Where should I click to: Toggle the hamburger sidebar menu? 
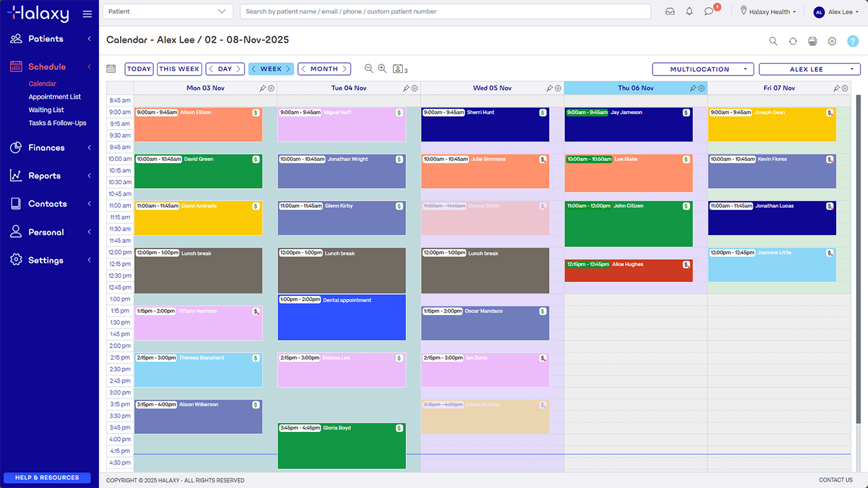[88, 13]
